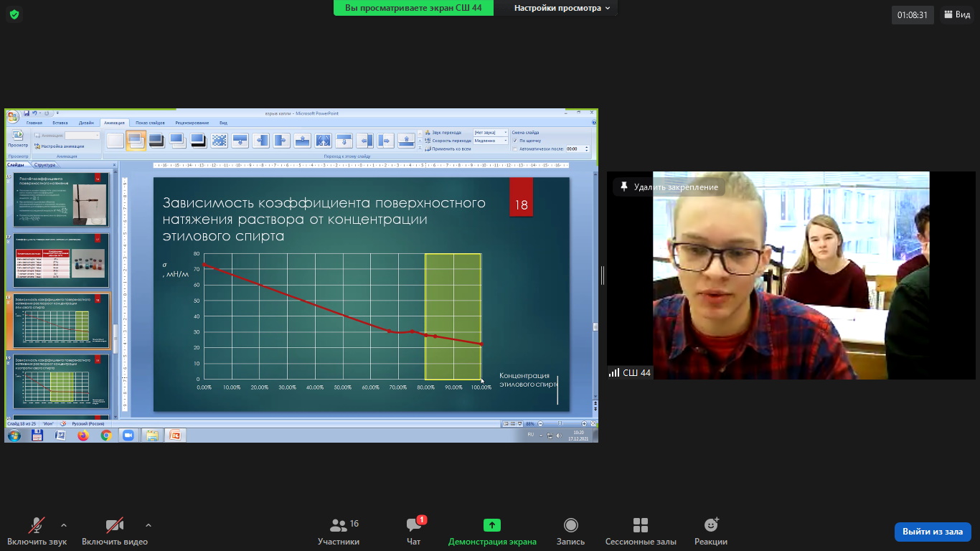Enable the Автоматически после checkbox
980x551 pixels.
(x=515, y=149)
